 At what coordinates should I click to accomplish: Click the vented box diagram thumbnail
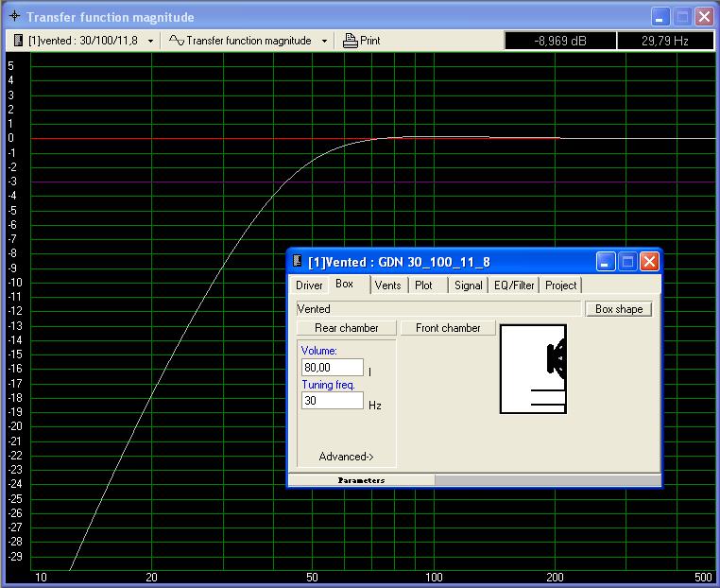pyautogui.click(x=533, y=369)
